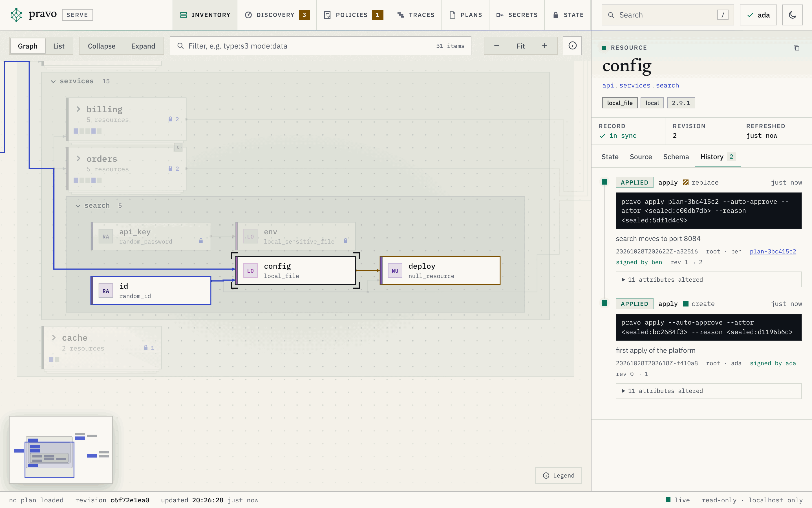Switch to the Source tab
Image resolution: width=812 pixels, height=508 pixels.
641,157
